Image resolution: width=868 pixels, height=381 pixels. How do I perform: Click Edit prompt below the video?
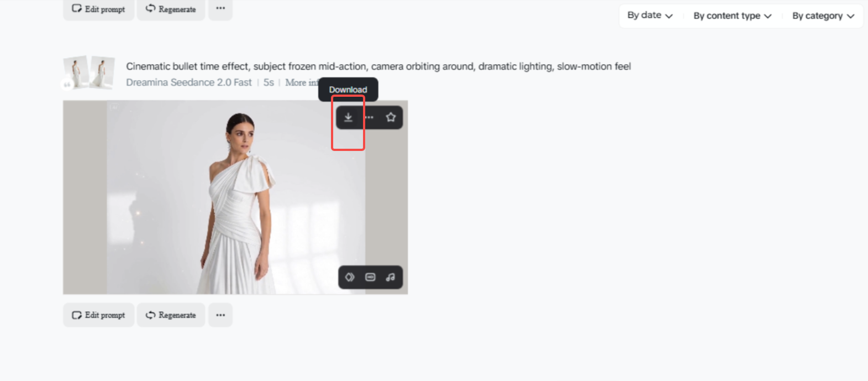(x=99, y=315)
